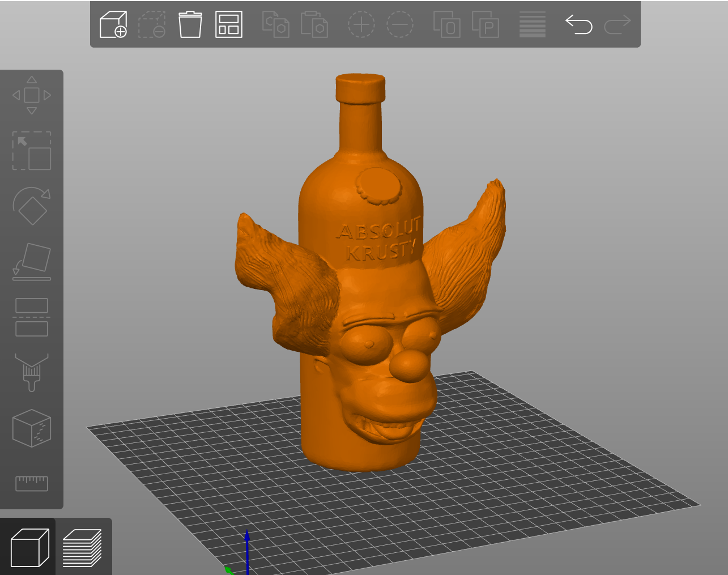Click the Delete selected (dashed cube minus) icon
Screen dimensions: 728x575
tap(152, 24)
